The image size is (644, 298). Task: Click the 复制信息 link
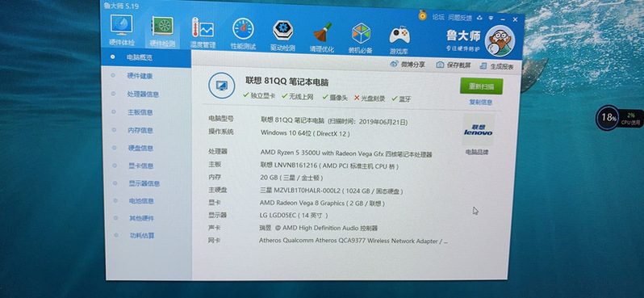480,102
